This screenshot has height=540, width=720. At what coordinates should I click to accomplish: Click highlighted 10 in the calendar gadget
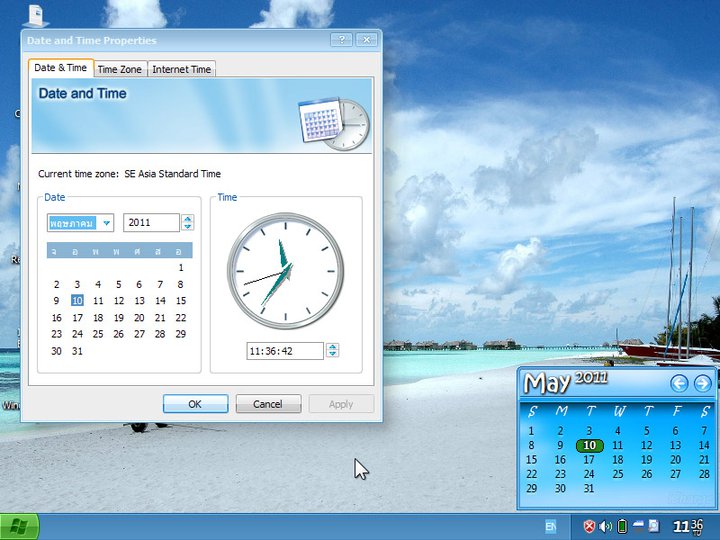[x=589, y=445]
